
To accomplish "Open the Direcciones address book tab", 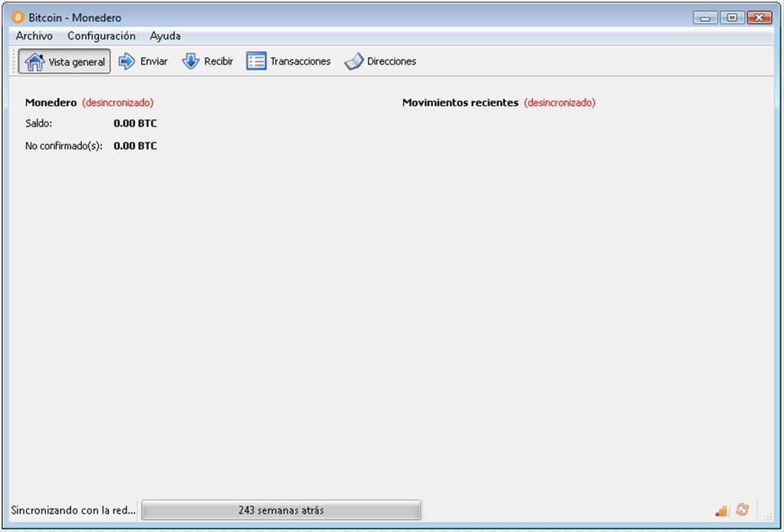I will (380, 61).
